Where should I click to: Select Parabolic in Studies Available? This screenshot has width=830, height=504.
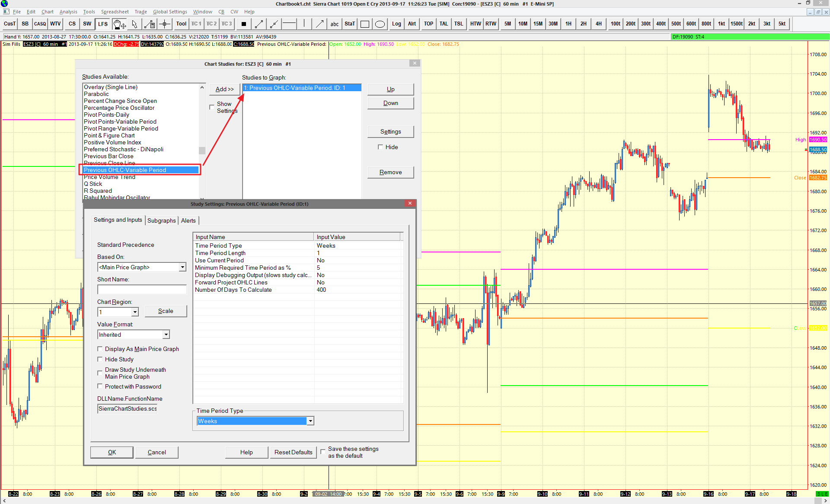tap(96, 94)
